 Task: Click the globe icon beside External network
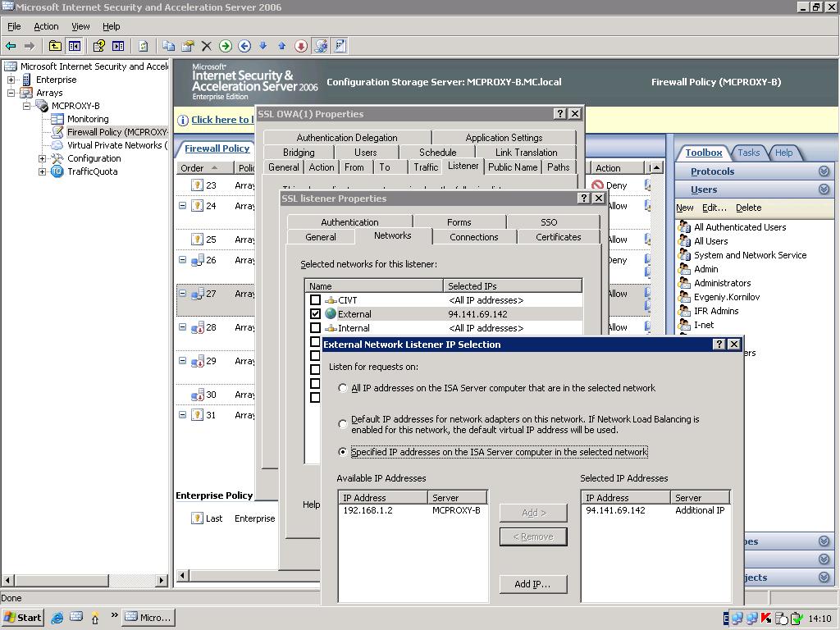331,314
